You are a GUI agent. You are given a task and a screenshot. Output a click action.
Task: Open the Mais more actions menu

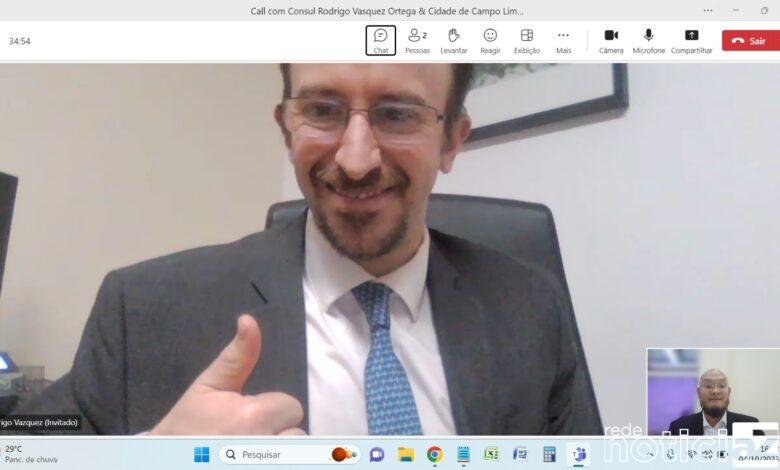(x=563, y=40)
